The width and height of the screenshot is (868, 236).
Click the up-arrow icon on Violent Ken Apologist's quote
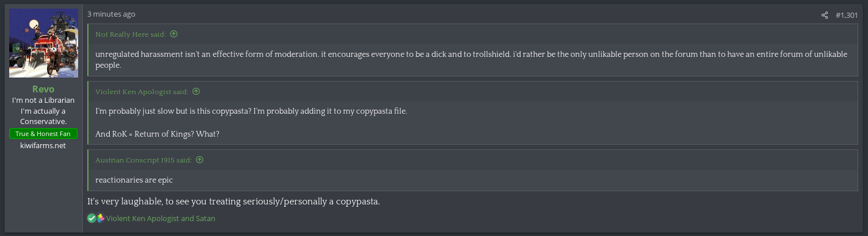point(196,91)
